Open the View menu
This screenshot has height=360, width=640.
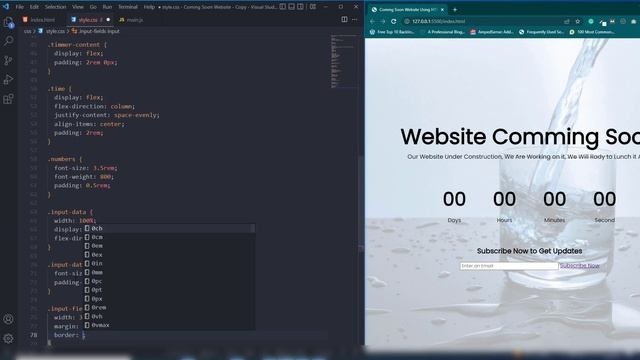[x=78, y=7]
